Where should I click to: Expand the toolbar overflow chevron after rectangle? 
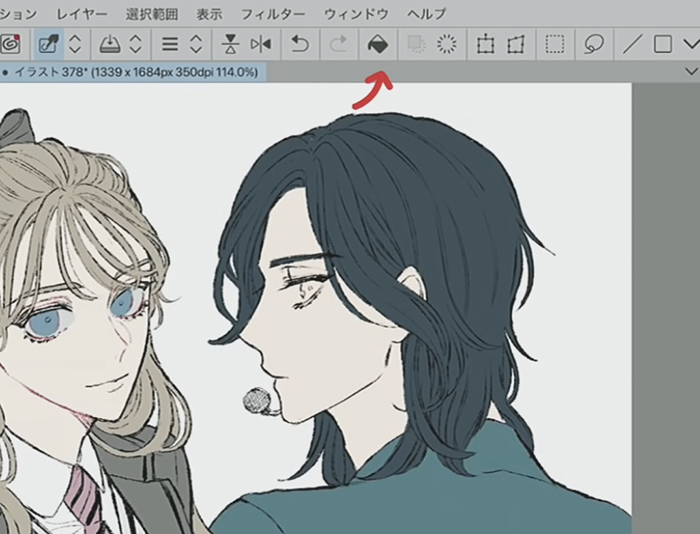click(689, 45)
